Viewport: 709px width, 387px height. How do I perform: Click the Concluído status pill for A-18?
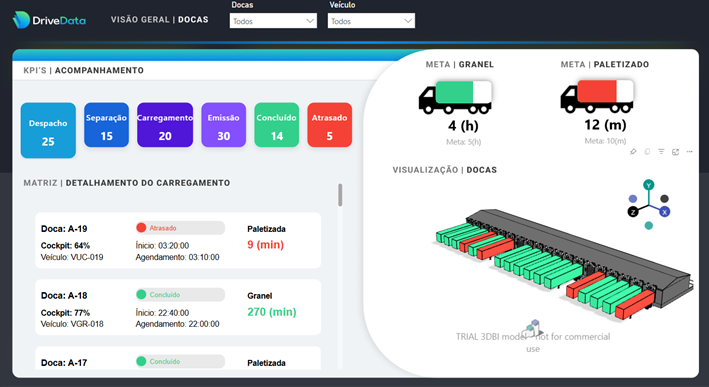click(180, 295)
